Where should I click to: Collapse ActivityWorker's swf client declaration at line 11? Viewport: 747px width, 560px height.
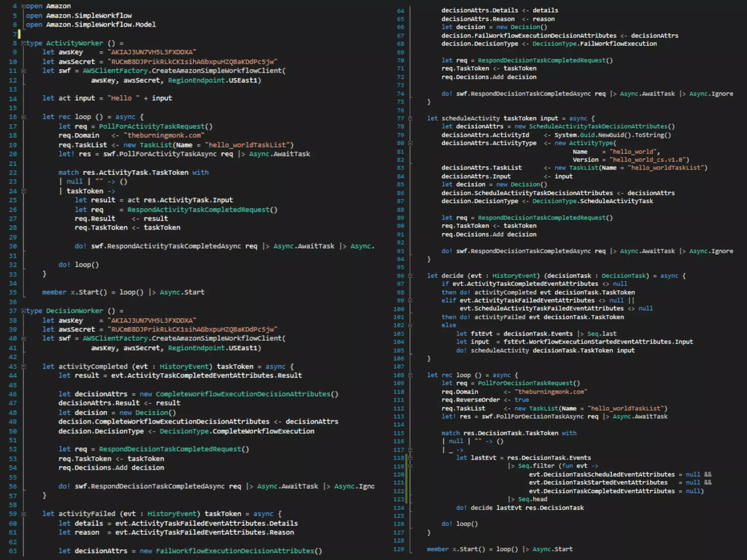click(23, 71)
